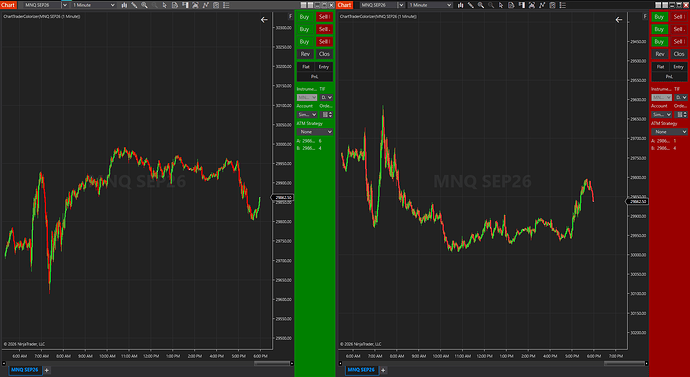Open bar type icon in left chart toolbar
Viewport: 690px width, 377px height.
[x=125, y=5]
